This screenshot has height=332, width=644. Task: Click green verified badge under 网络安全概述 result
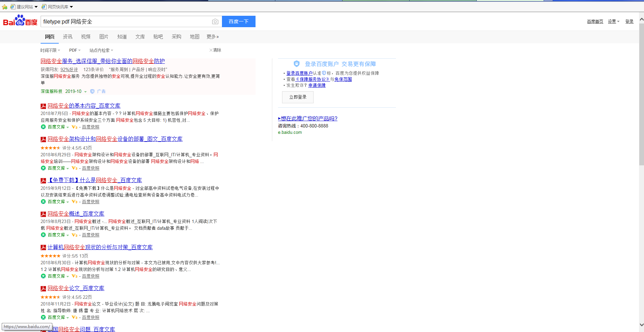43,235
